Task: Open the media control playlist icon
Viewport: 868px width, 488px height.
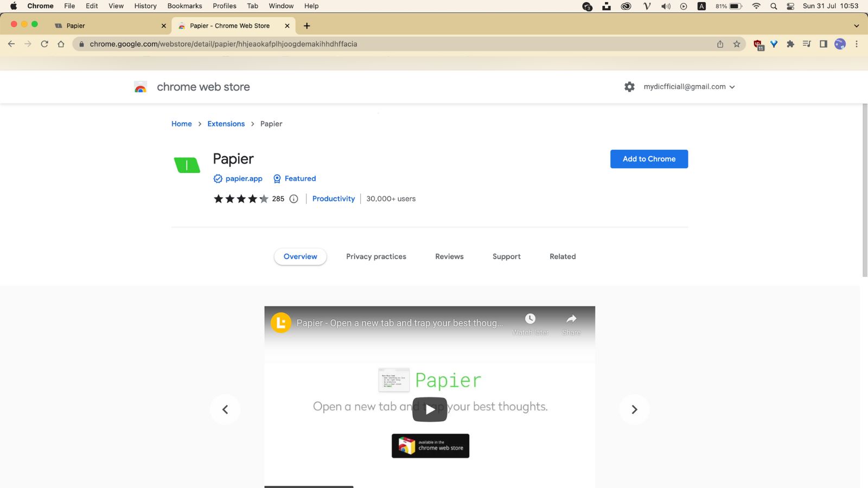Action: pos(807,44)
